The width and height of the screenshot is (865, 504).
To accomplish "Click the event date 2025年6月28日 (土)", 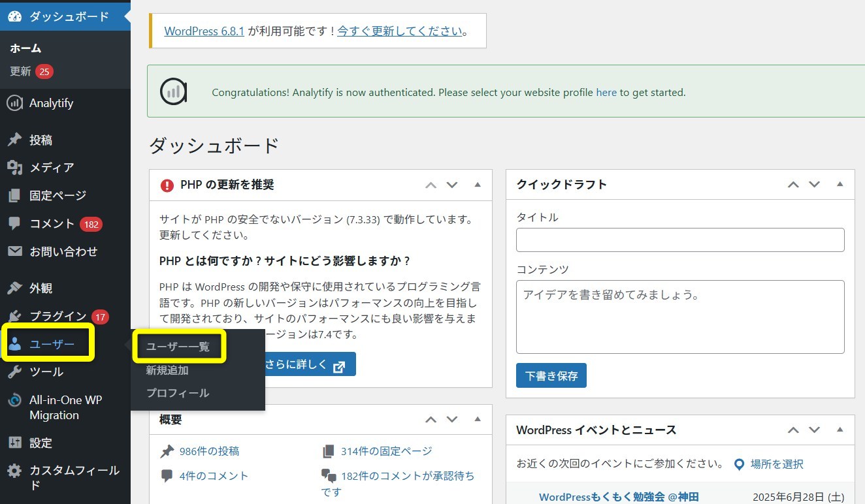I will 800,497.
